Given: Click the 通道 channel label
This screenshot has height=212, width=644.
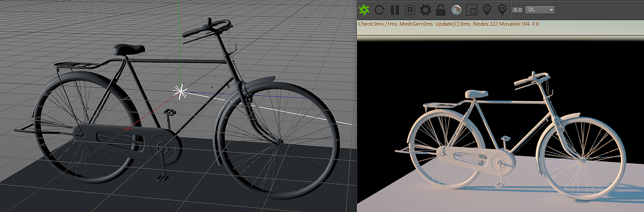Looking at the screenshot, I should click(518, 10).
